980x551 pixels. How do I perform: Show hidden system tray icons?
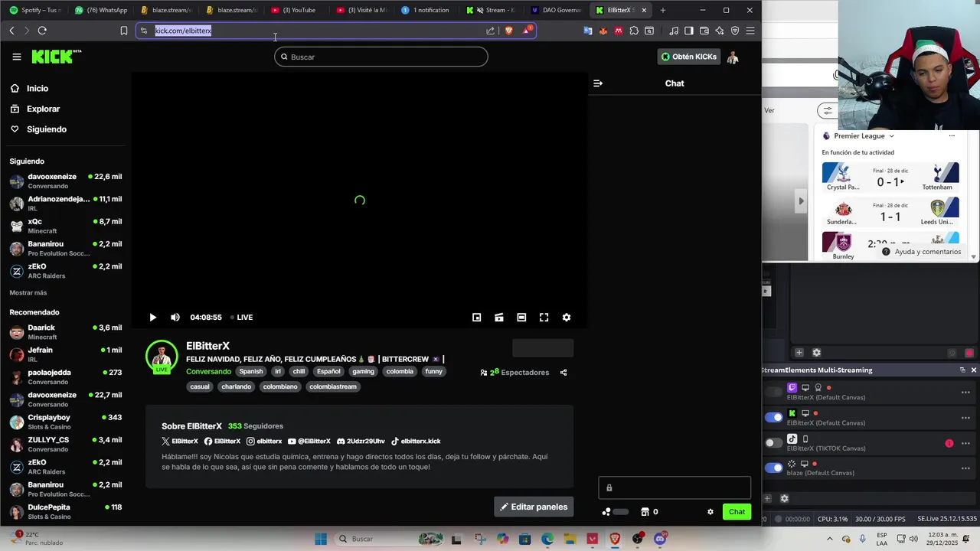pyautogui.click(x=829, y=539)
